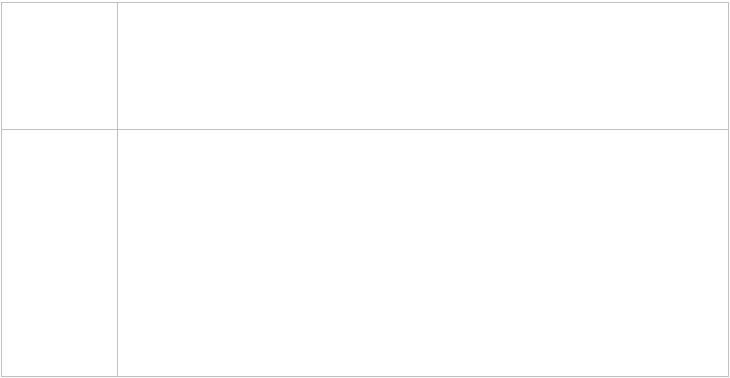Click the table's outer left border
Screen dimensions: 730x378
click(x=1, y=189)
